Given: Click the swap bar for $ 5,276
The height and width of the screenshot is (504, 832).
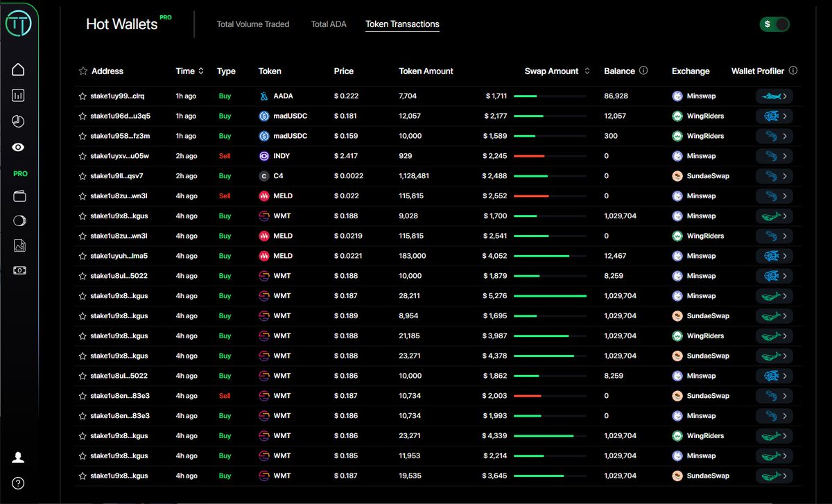Looking at the screenshot, I should pos(550,296).
